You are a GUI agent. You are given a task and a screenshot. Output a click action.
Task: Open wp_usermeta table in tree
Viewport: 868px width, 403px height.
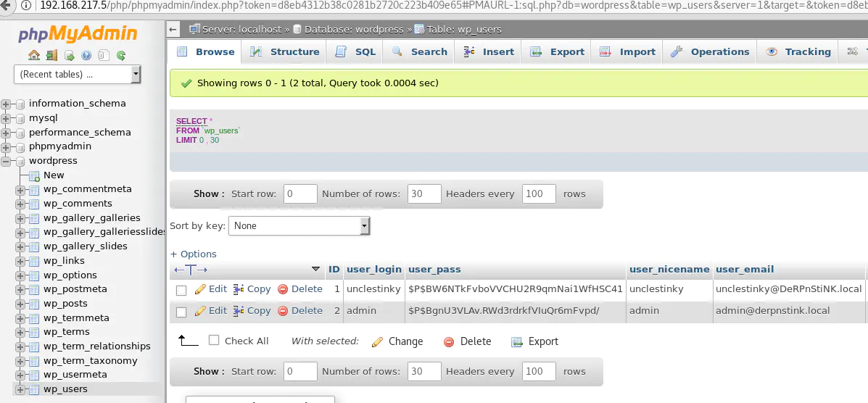(75, 375)
